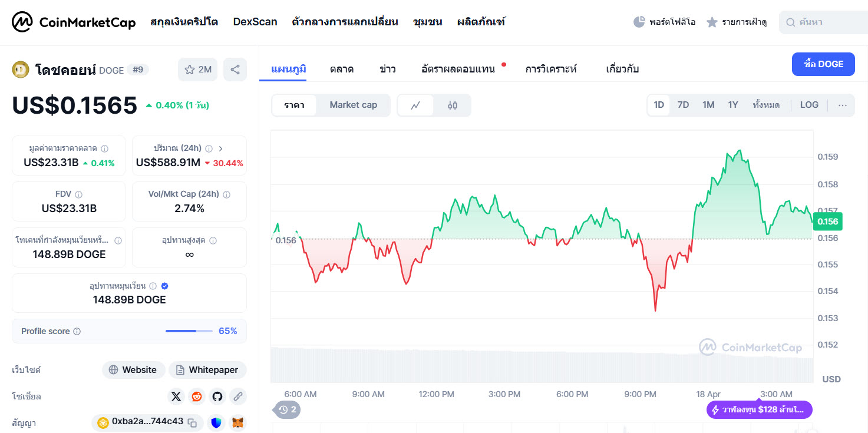Viewport: 868px width, 433px height.
Task: Click the Profile score progress bar
Action: click(189, 331)
